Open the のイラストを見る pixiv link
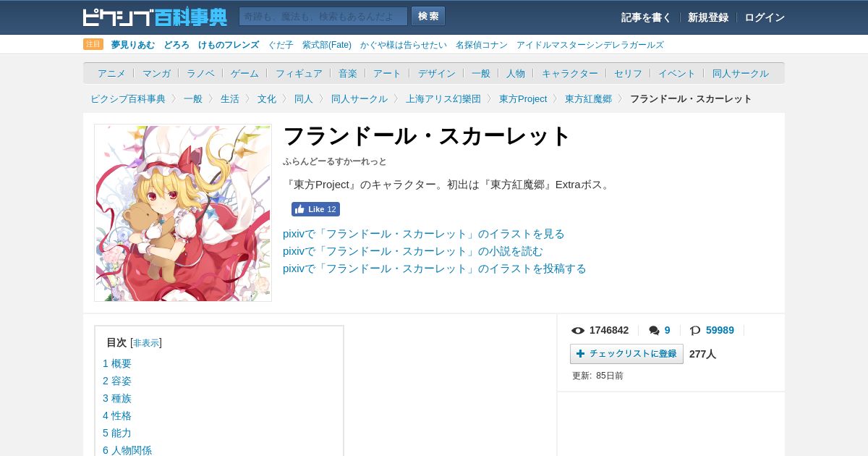Screen dimensions: 868x456 (x=424, y=234)
